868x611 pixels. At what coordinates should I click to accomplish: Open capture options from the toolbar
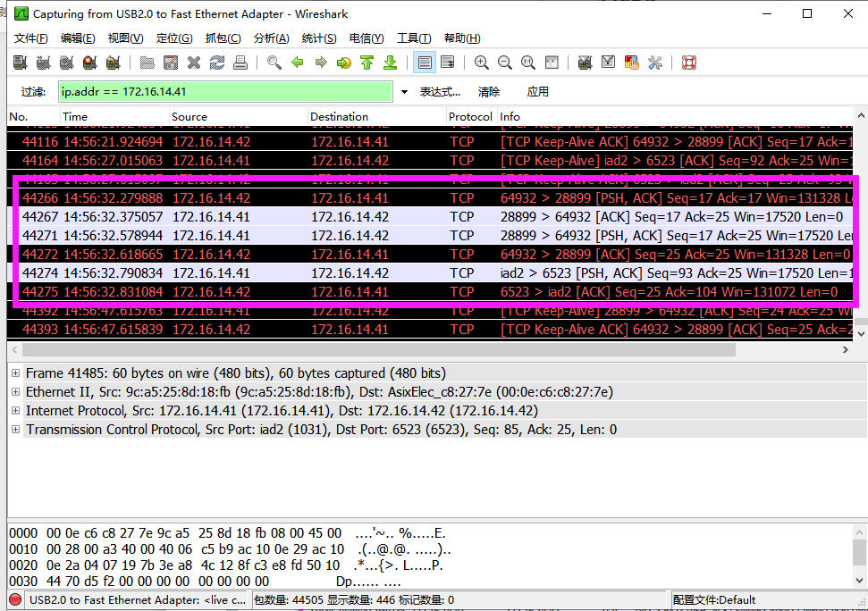44,63
